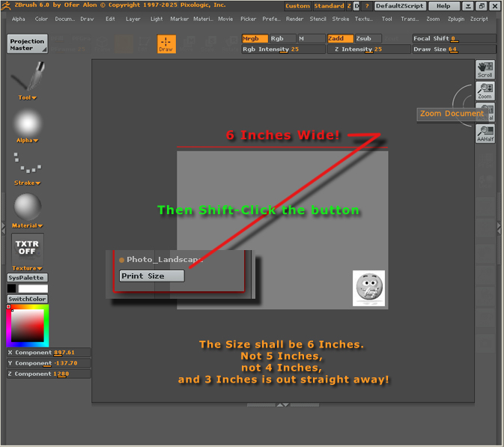
Task: Expand the right tray divider arrow
Action: click(500, 228)
